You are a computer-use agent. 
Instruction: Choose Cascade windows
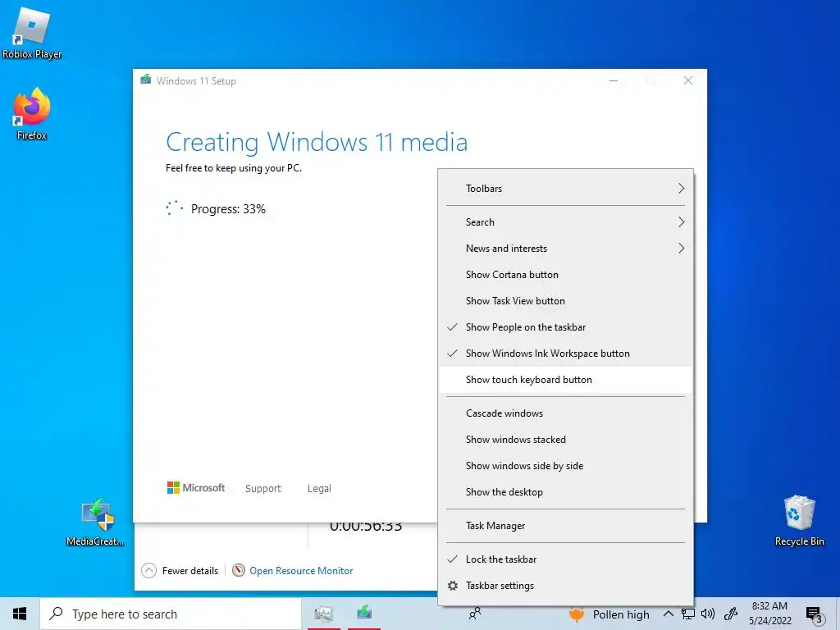[566, 413]
